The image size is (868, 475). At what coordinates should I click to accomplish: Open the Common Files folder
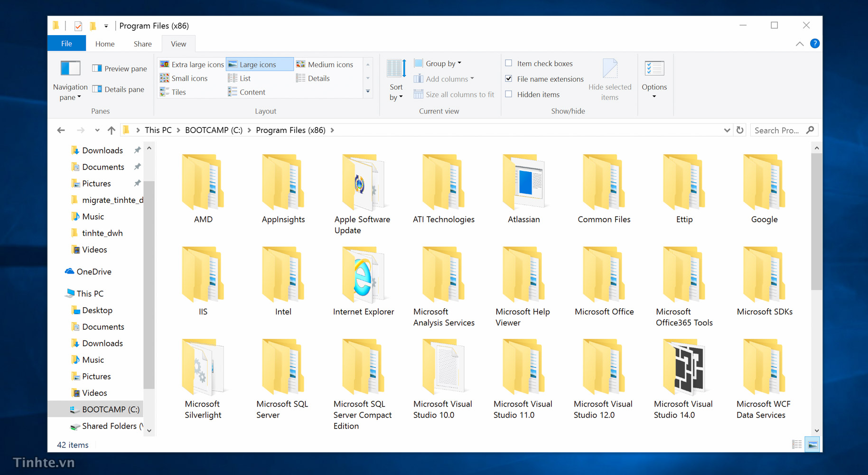pos(604,189)
